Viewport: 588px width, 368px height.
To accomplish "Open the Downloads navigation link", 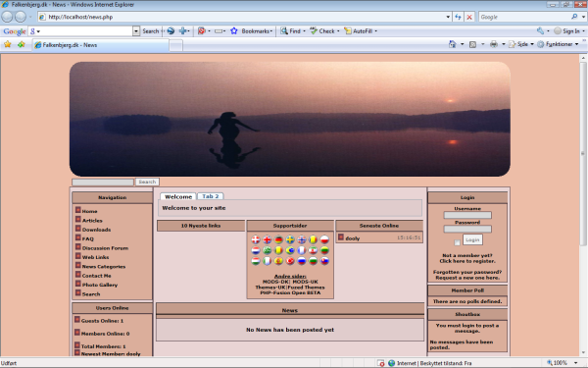I will click(96, 230).
